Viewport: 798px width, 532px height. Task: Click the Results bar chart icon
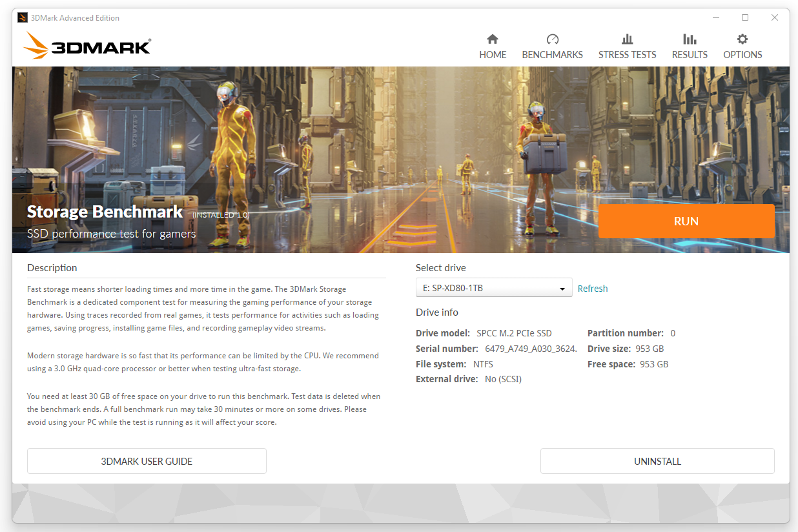tap(690, 39)
